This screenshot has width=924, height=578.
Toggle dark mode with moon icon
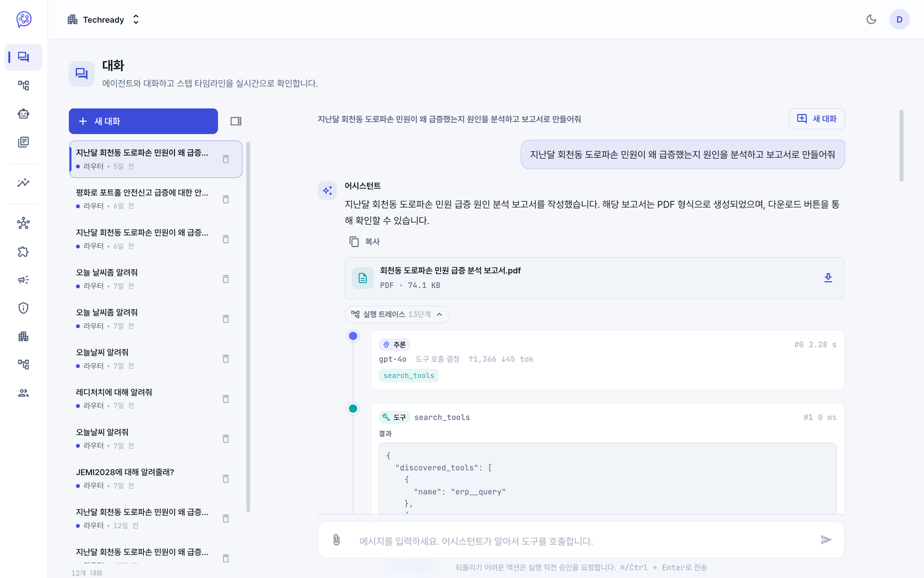871,20
